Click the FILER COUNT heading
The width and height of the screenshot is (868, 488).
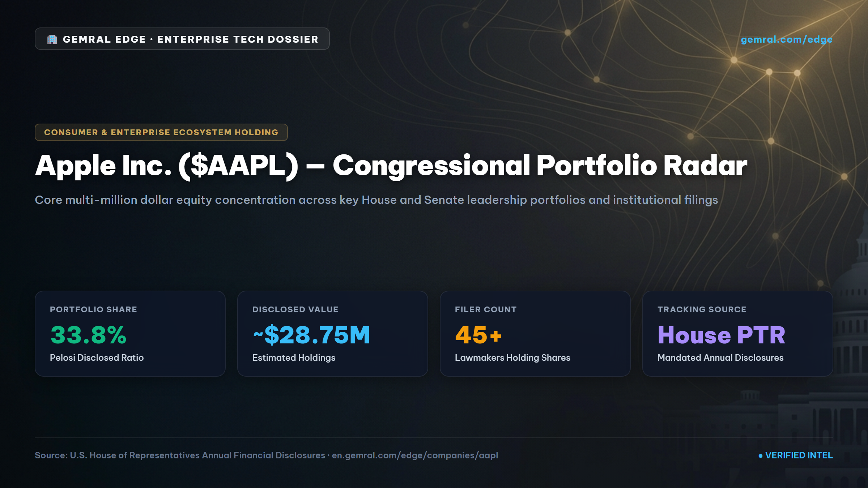tap(486, 309)
